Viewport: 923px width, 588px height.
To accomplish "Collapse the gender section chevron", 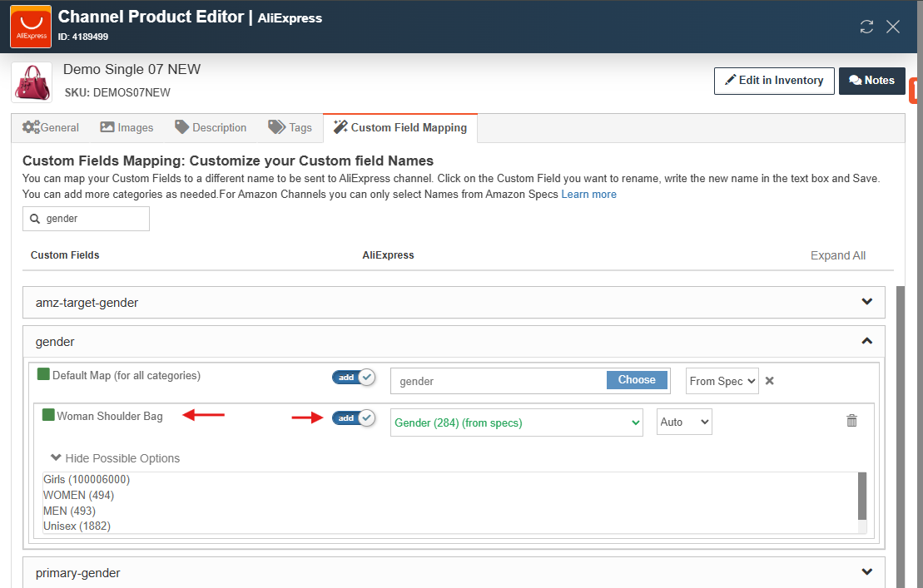I will tap(866, 341).
